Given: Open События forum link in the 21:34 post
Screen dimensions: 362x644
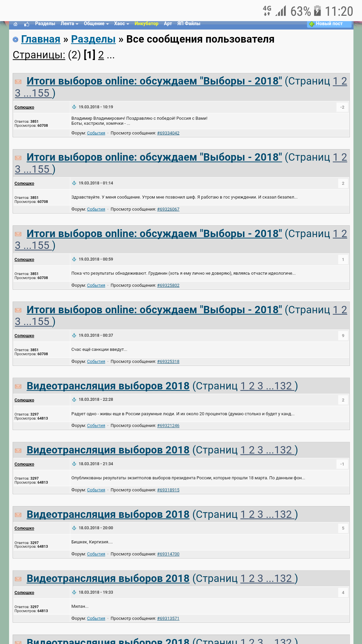Looking at the screenshot, I should pos(96,490).
